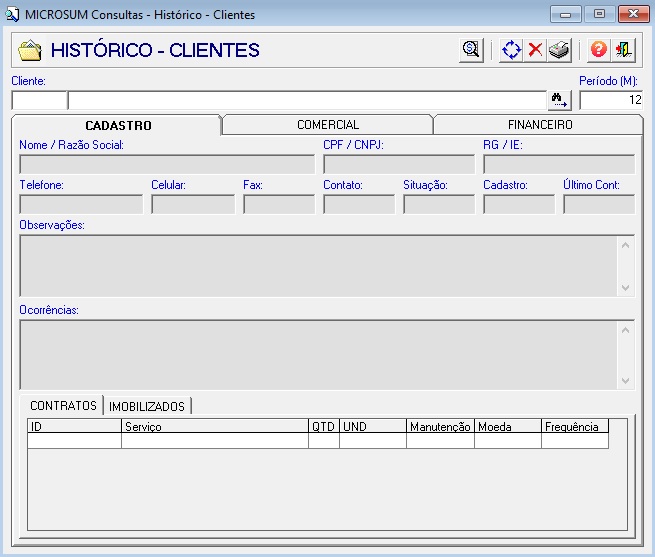Click the blue refresh arrows icon
This screenshot has height=557, width=655.
(x=511, y=50)
